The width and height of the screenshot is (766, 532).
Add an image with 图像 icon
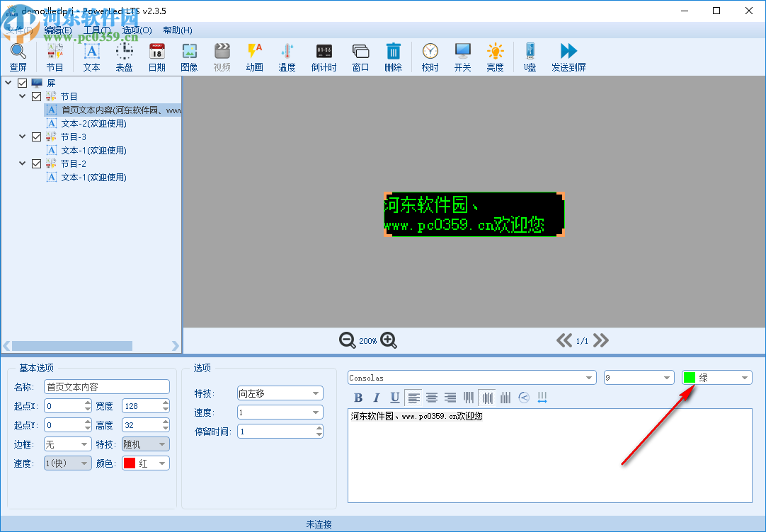tap(189, 57)
